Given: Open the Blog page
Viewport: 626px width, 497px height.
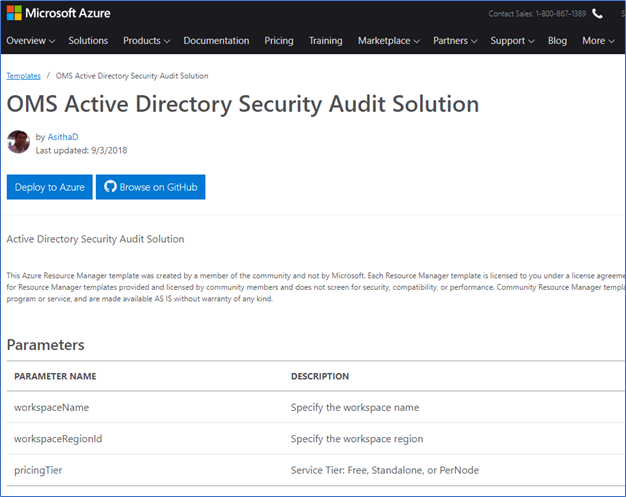Looking at the screenshot, I should click(557, 41).
